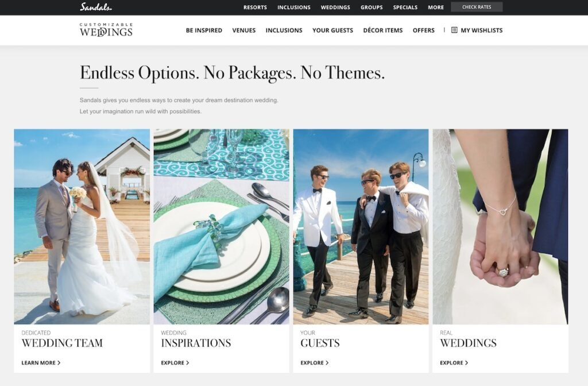The height and width of the screenshot is (386, 588).
Task: Click the Sandals logo in top bar
Action: pos(96,7)
